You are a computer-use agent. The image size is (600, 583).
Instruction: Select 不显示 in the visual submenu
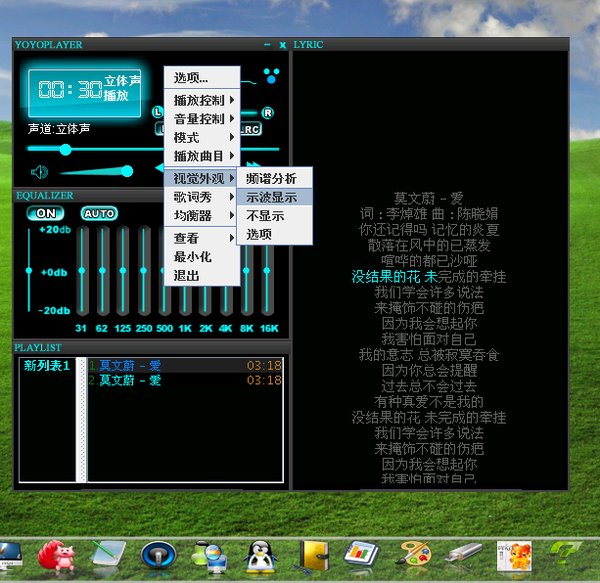click(x=265, y=215)
